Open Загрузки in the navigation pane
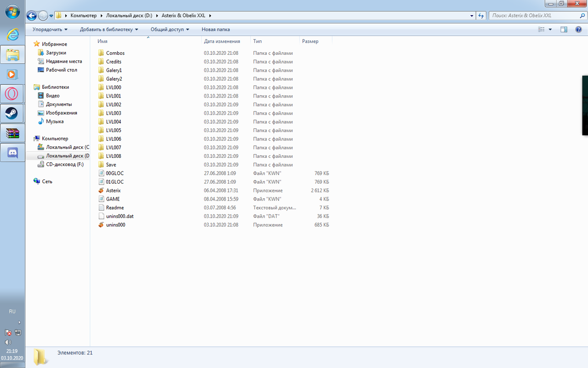 pos(56,53)
